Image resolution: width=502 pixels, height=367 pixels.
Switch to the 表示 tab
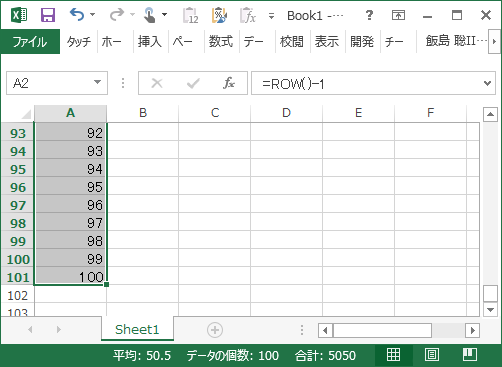point(327,42)
